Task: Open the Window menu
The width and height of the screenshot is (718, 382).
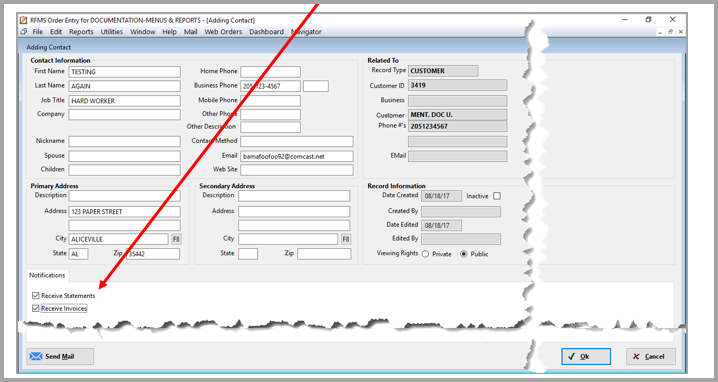Action: click(x=142, y=32)
